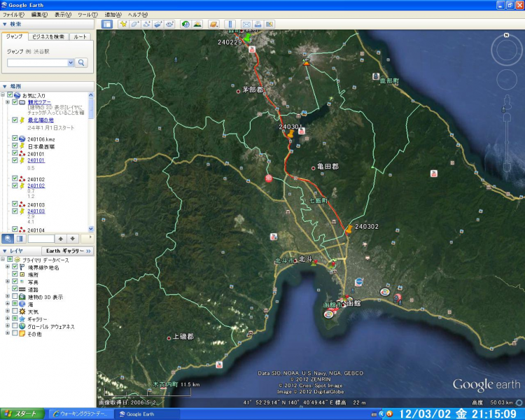This screenshot has width=525, height=420.
Task: Open 240102 place link
Action: (x=36, y=185)
